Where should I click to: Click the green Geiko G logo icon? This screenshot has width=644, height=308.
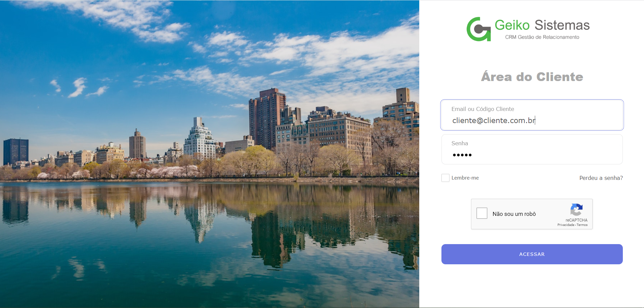479,29
